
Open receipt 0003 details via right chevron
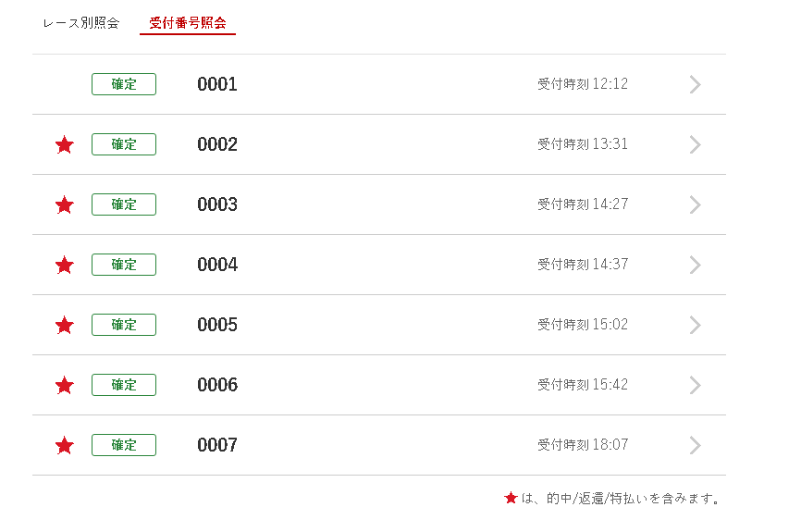(x=696, y=205)
